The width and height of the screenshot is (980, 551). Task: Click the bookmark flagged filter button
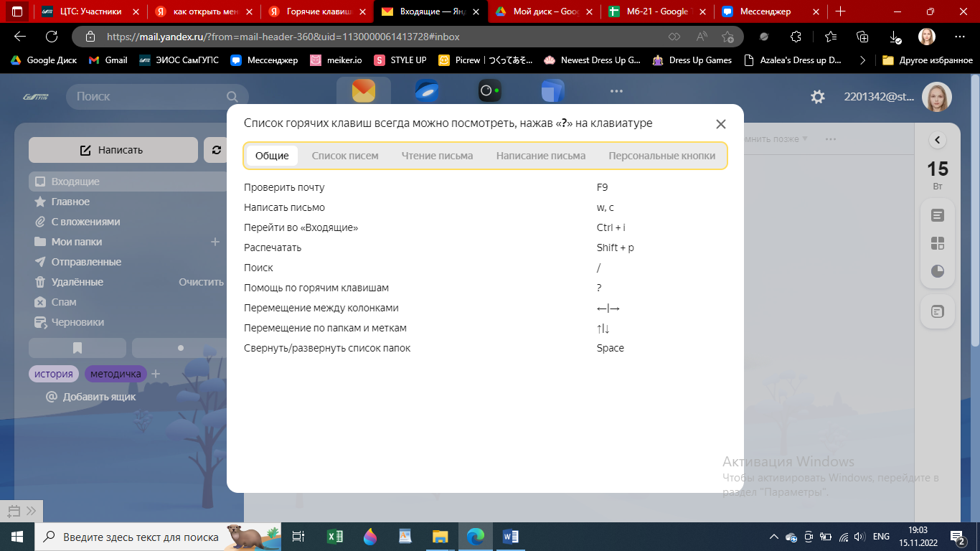click(77, 348)
